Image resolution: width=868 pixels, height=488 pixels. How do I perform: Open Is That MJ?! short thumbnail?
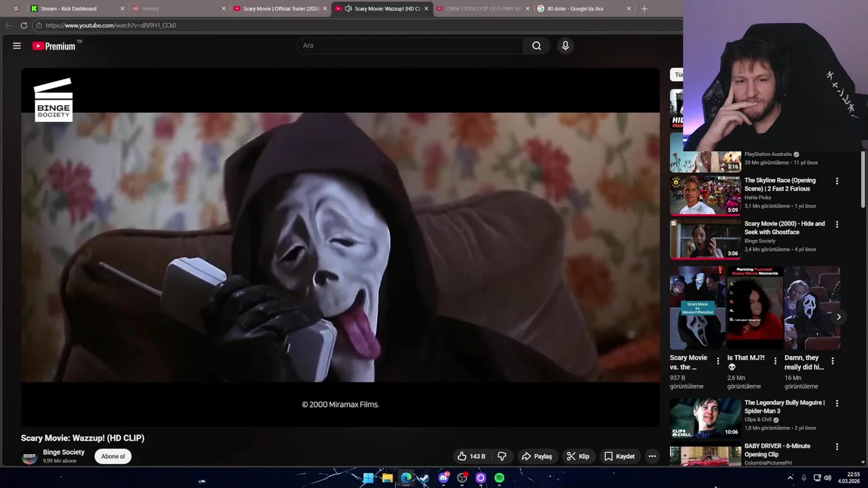point(755,308)
